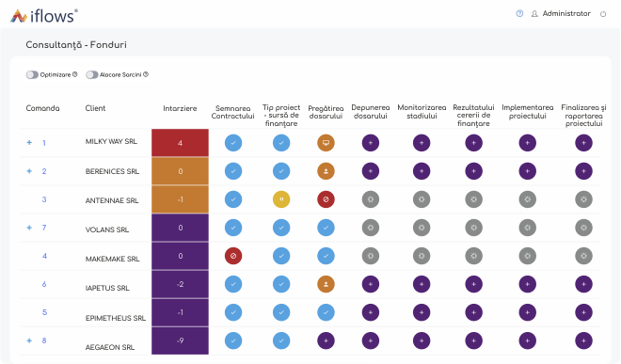Toggle the Optimizare switch

[32, 74]
